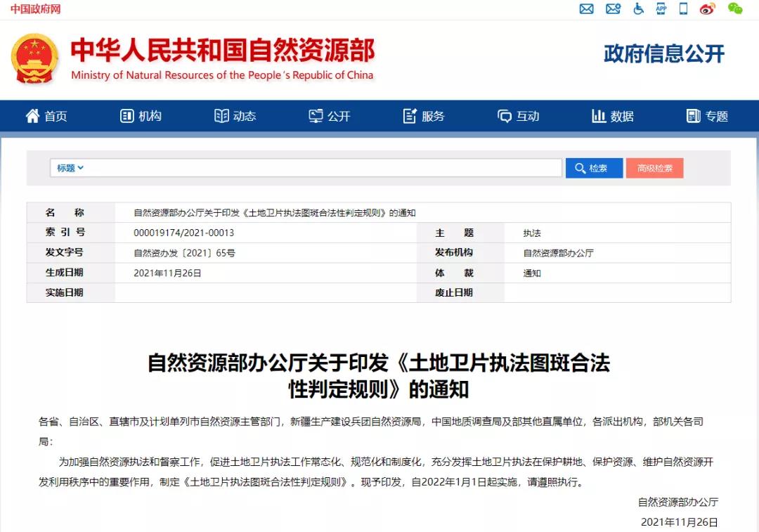Open the APP download icon
Screen dimensions: 759x532
pyautogui.click(x=661, y=9)
